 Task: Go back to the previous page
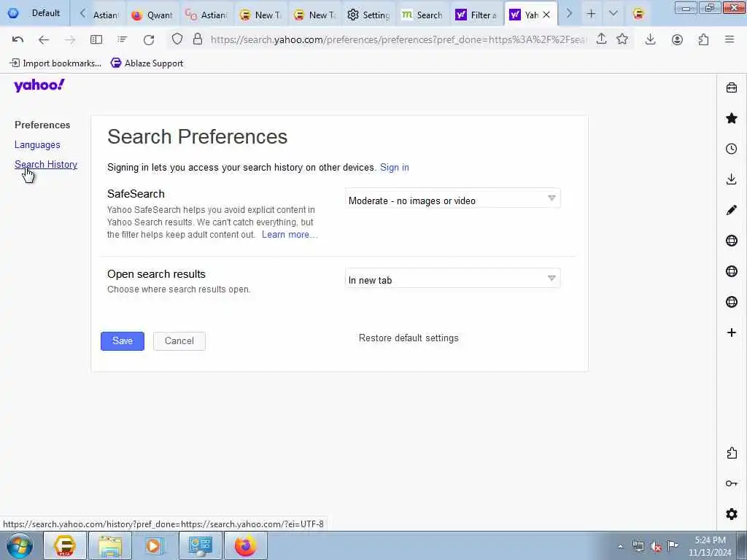[x=43, y=39]
